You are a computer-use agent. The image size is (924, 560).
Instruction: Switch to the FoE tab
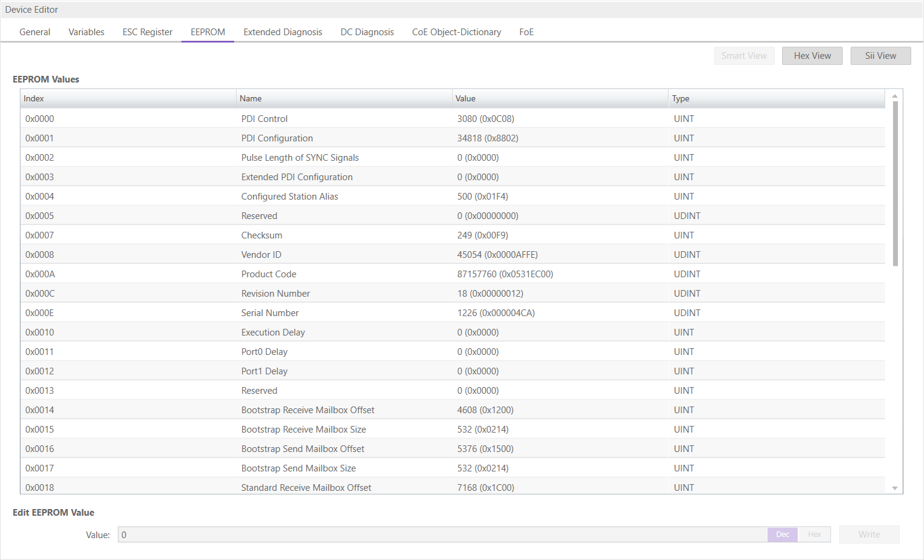pyautogui.click(x=526, y=32)
